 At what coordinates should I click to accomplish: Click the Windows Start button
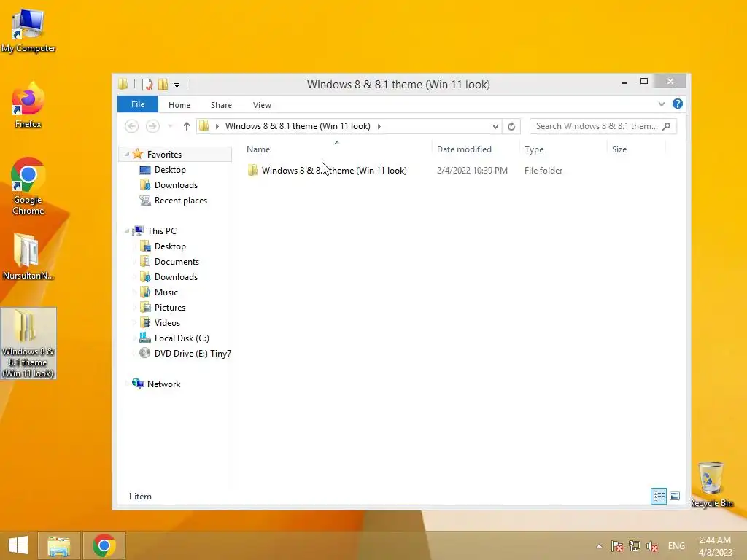(18, 545)
